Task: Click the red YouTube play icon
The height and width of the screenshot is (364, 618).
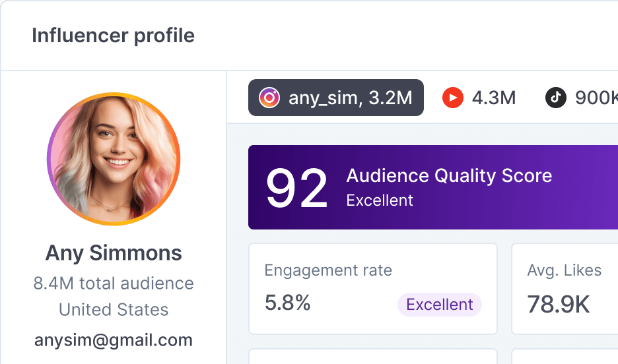Action: (452, 98)
